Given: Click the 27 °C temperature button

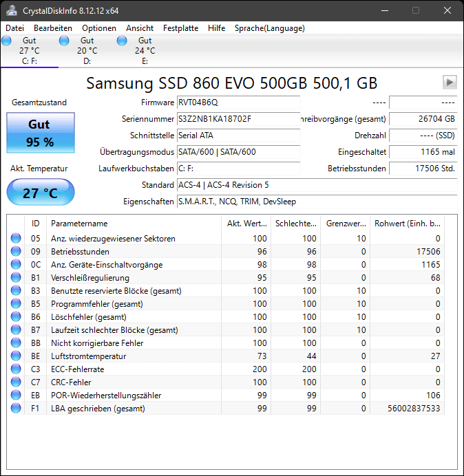Looking at the screenshot, I should click(x=41, y=193).
